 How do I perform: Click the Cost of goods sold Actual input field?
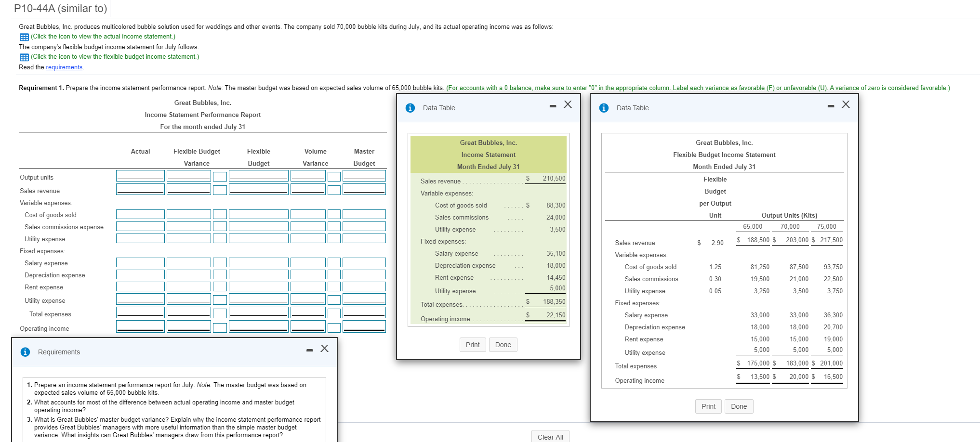(140, 214)
